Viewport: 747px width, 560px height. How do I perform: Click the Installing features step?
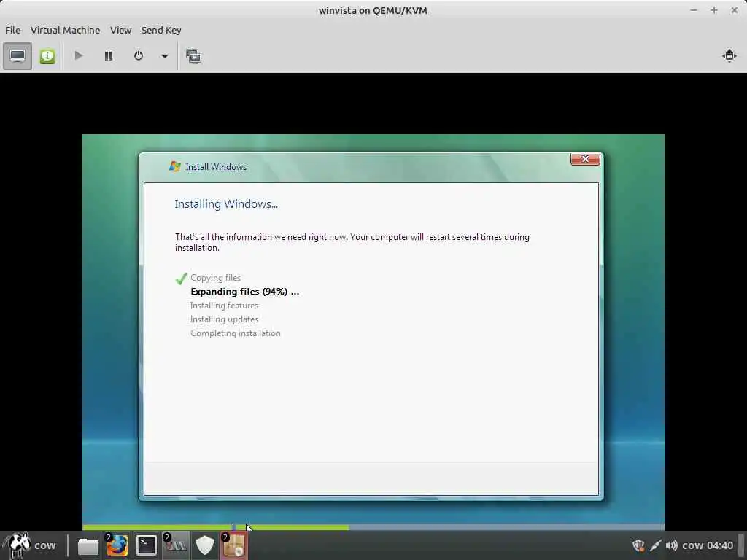click(225, 306)
